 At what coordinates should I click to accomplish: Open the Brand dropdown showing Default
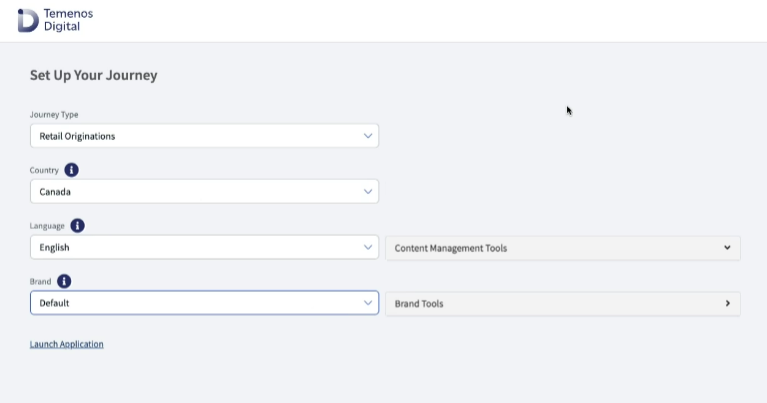pos(200,303)
